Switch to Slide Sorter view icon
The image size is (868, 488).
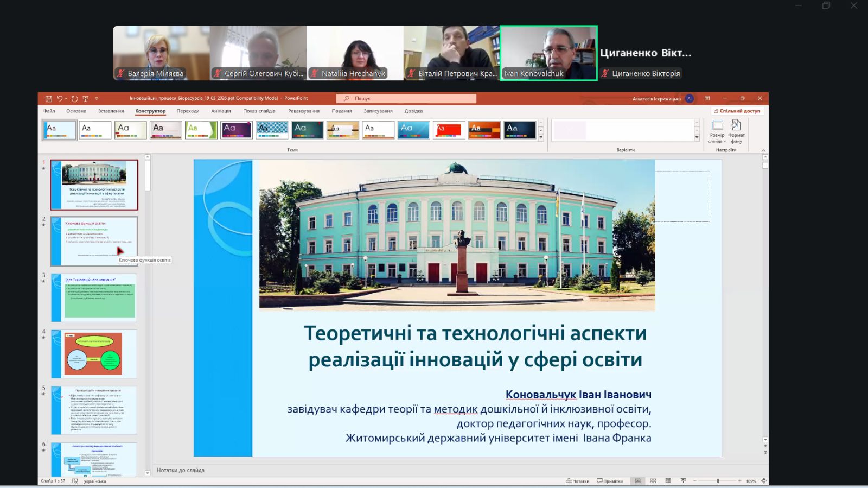pos(653,481)
